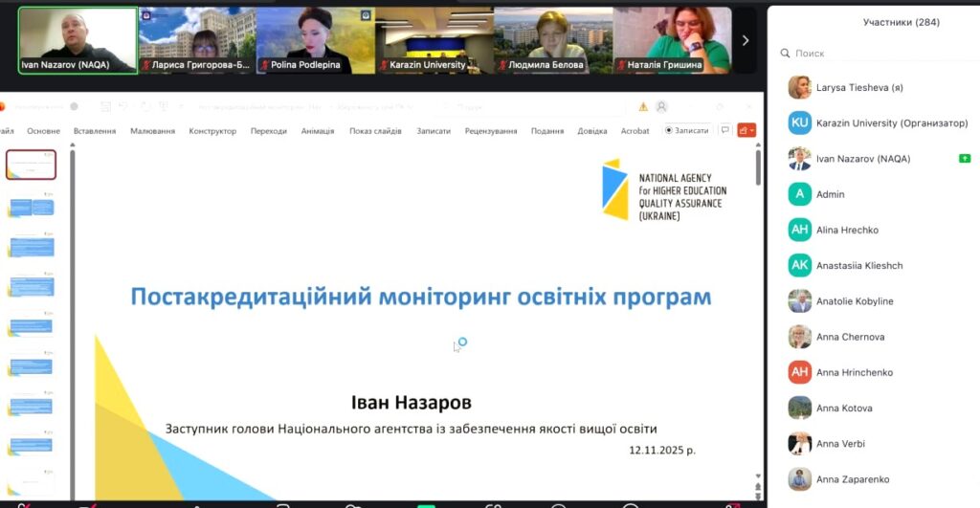The width and height of the screenshot is (980, 508).
Task: Show next video thumbnails with right arrow
Action: 746,40
